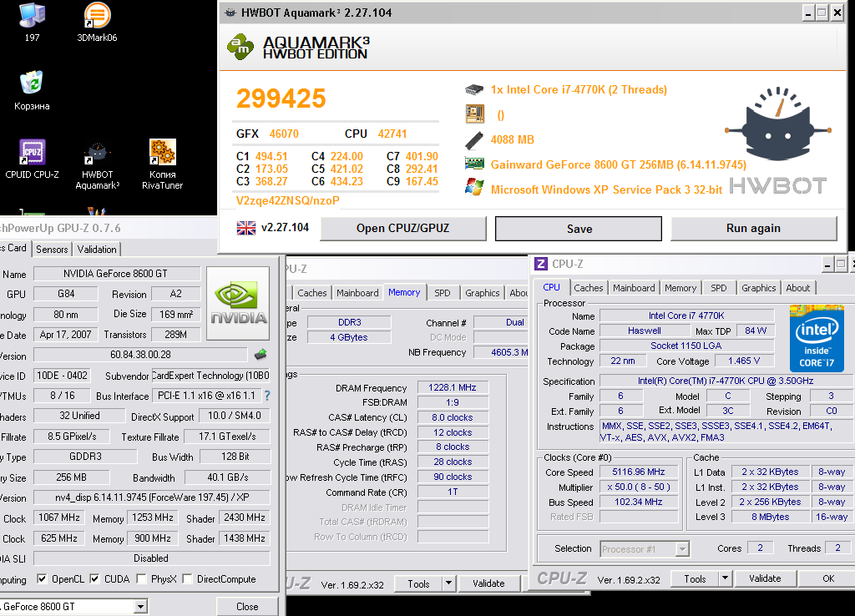Minimize the HWBOT Aquamark window
The image size is (855, 616).
click(x=808, y=13)
